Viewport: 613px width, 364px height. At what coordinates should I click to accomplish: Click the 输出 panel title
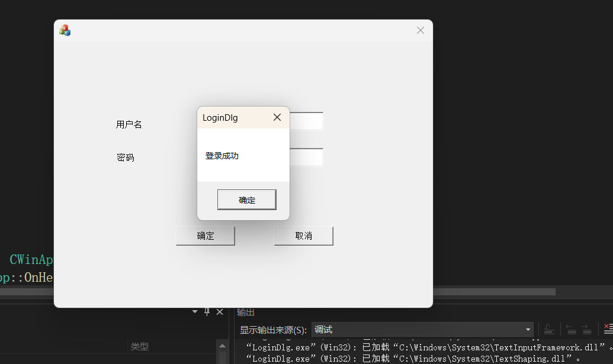246,312
